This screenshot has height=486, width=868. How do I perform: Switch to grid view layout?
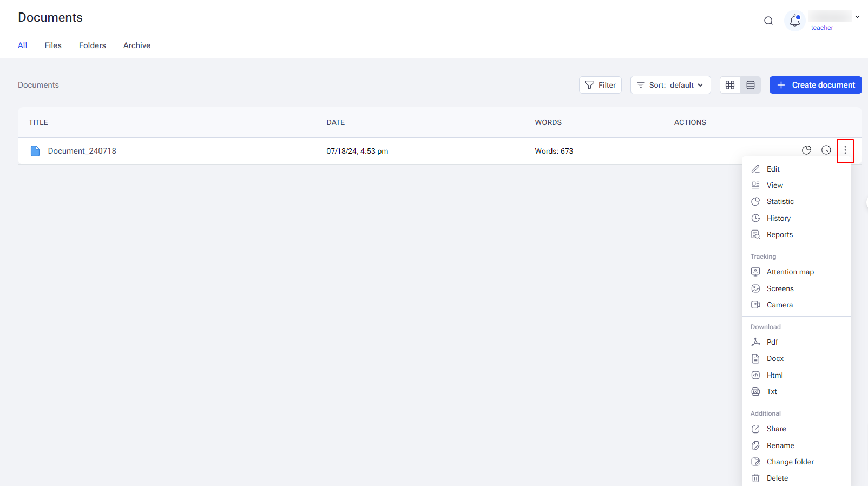(x=730, y=85)
